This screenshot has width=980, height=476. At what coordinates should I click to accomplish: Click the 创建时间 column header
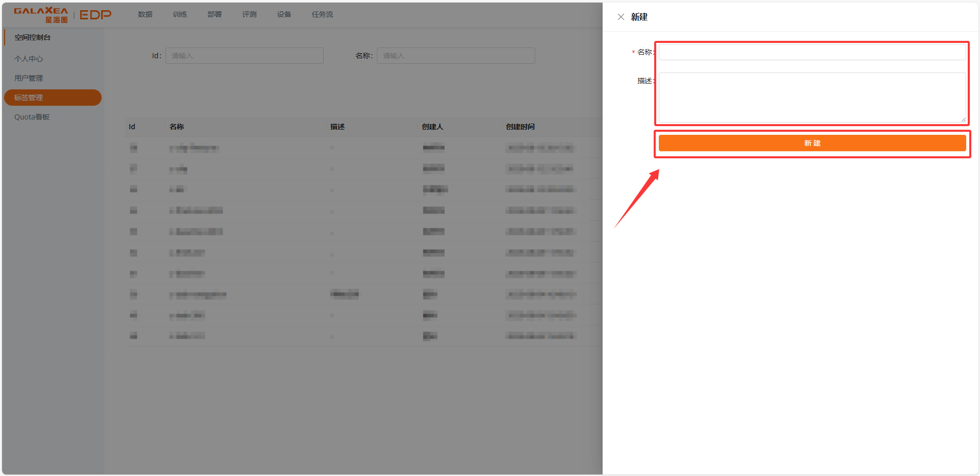pos(520,127)
